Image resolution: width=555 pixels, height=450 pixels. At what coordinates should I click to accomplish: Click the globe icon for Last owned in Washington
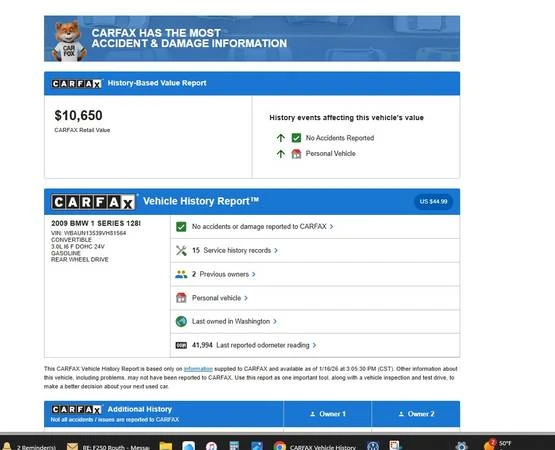181,321
